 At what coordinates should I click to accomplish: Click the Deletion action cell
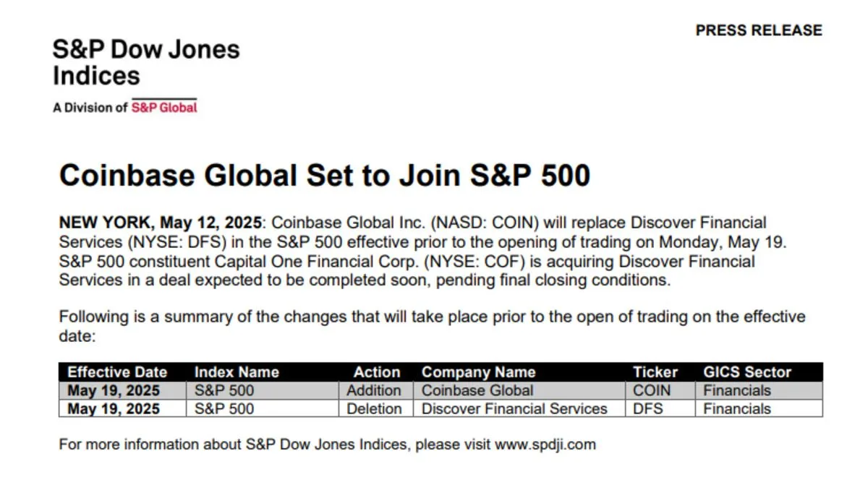pyautogui.click(x=375, y=408)
